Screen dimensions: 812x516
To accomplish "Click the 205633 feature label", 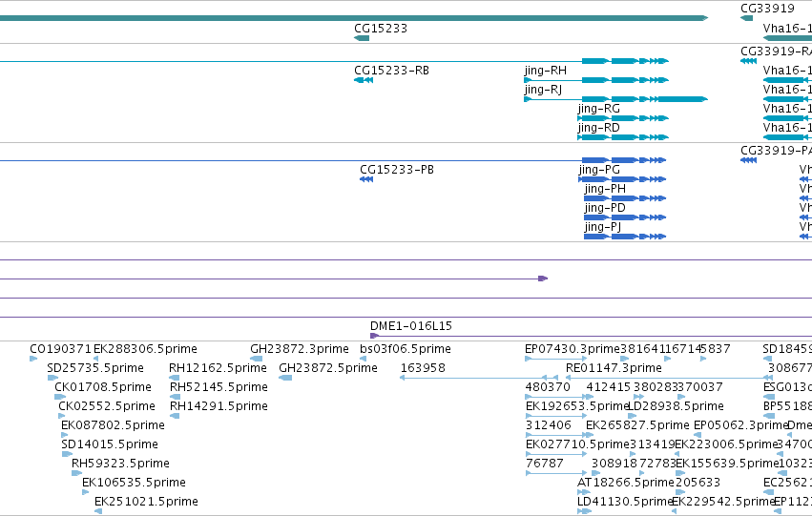I will pos(697,483).
